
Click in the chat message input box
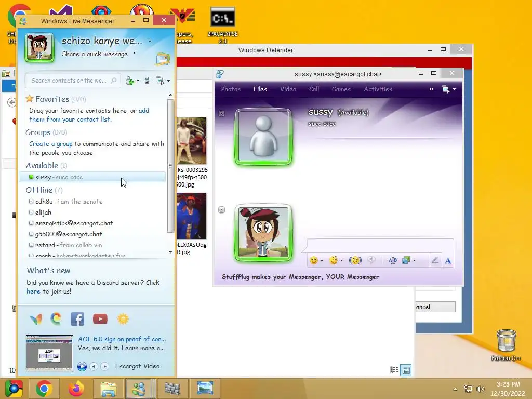point(380,245)
